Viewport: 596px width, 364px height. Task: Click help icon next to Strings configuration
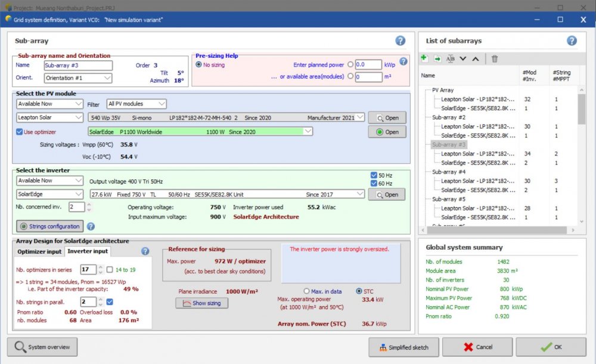point(91,226)
